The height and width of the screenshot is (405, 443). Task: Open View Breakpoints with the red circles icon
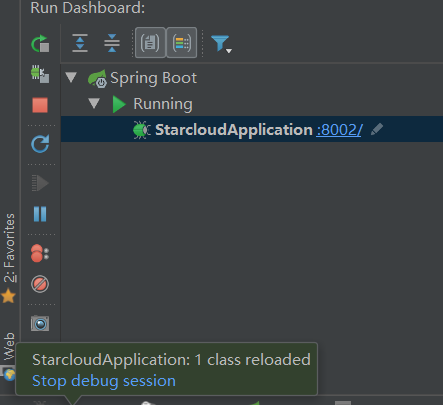pos(40,253)
